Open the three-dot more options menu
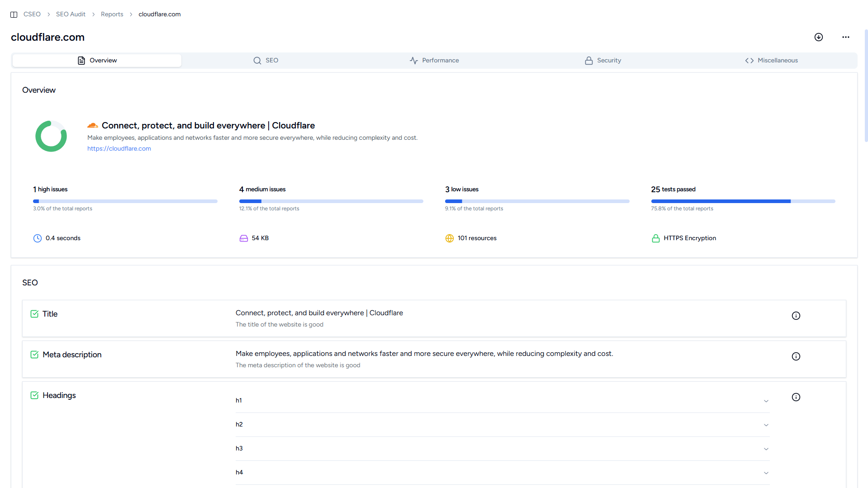 click(x=845, y=37)
